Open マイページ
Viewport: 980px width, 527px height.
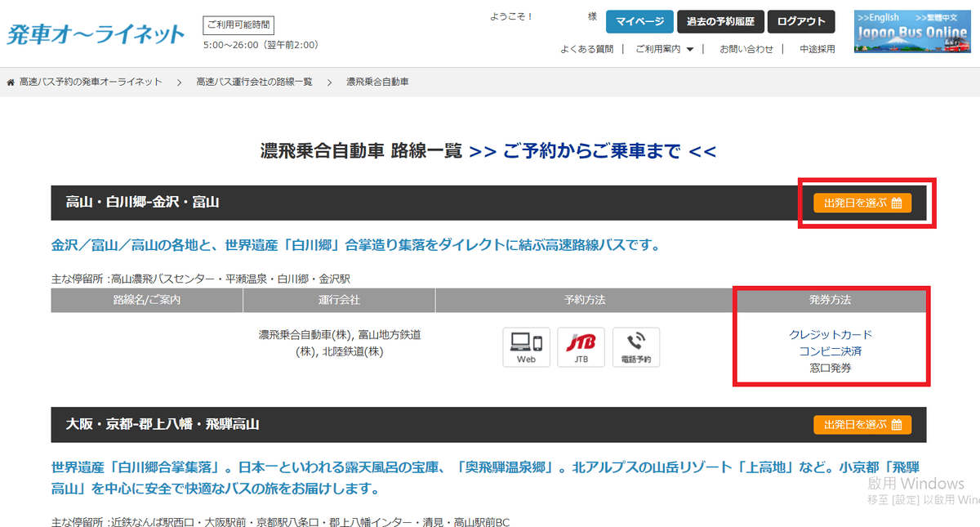[x=639, y=22]
